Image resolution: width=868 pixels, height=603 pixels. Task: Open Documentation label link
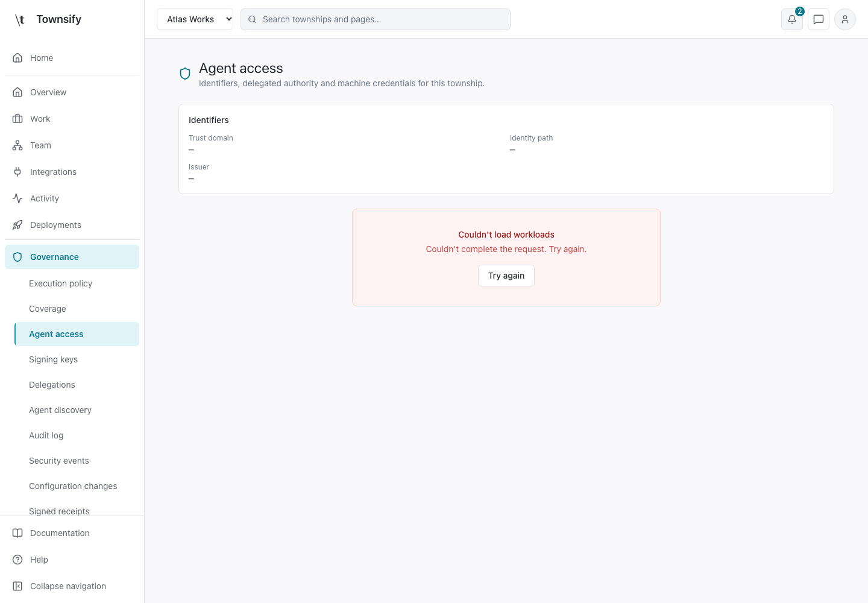(x=60, y=533)
